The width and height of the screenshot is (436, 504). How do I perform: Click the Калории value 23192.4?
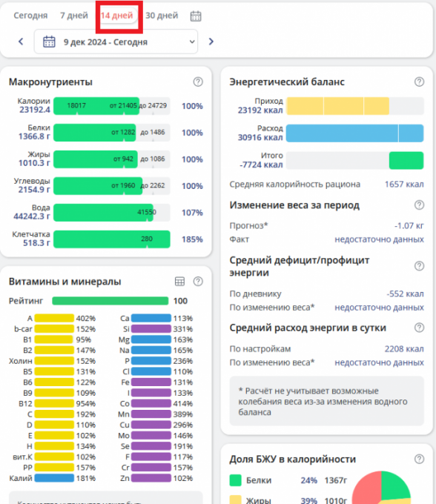pyautogui.click(x=35, y=110)
